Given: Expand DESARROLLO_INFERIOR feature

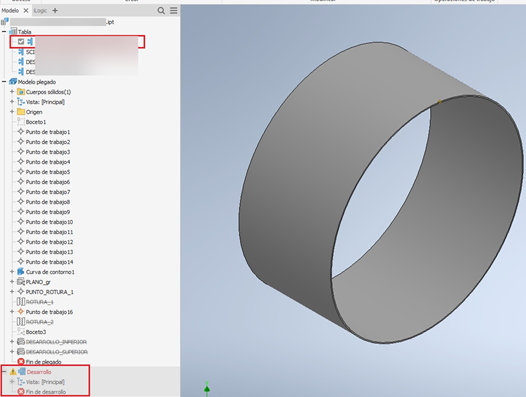Looking at the screenshot, I should coord(12,342).
